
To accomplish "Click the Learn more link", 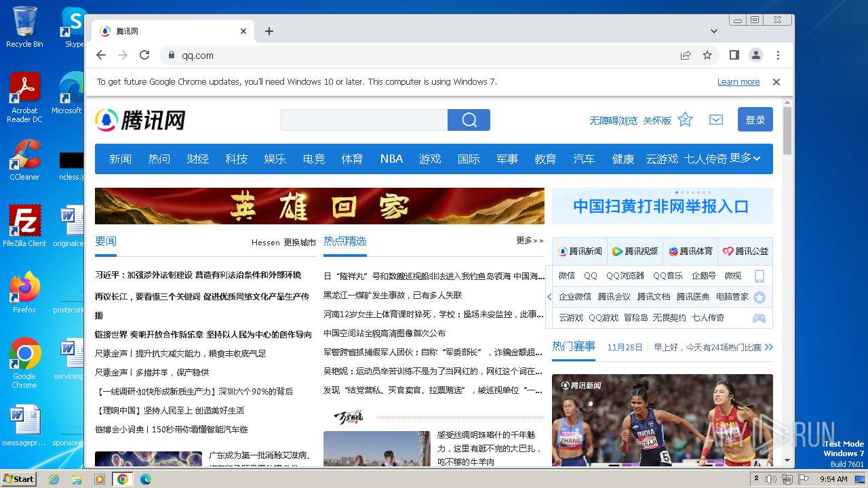I will (738, 82).
